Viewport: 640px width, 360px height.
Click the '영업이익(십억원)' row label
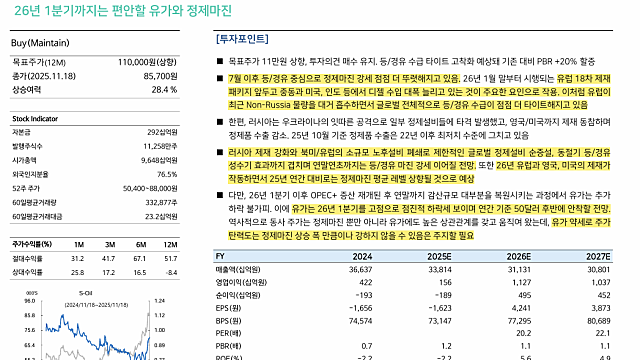(x=241, y=282)
